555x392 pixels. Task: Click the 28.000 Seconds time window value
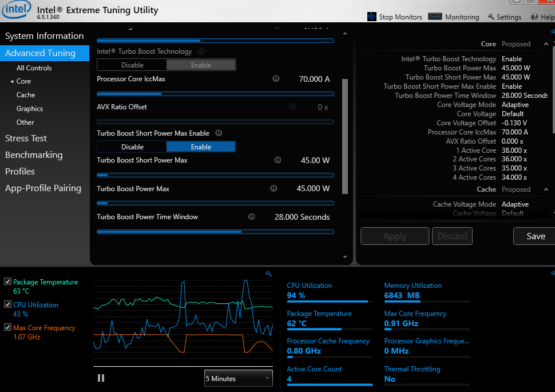pyautogui.click(x=302, y=217)
